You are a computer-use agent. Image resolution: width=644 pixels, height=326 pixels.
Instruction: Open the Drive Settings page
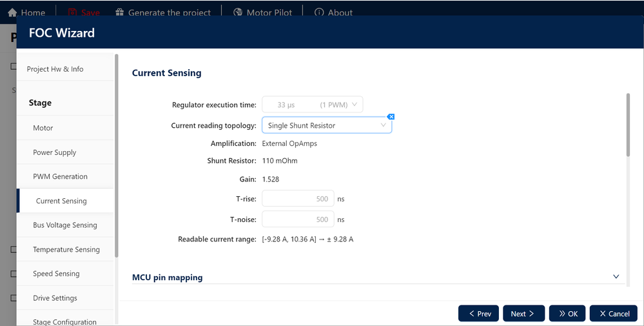point(65,298)
